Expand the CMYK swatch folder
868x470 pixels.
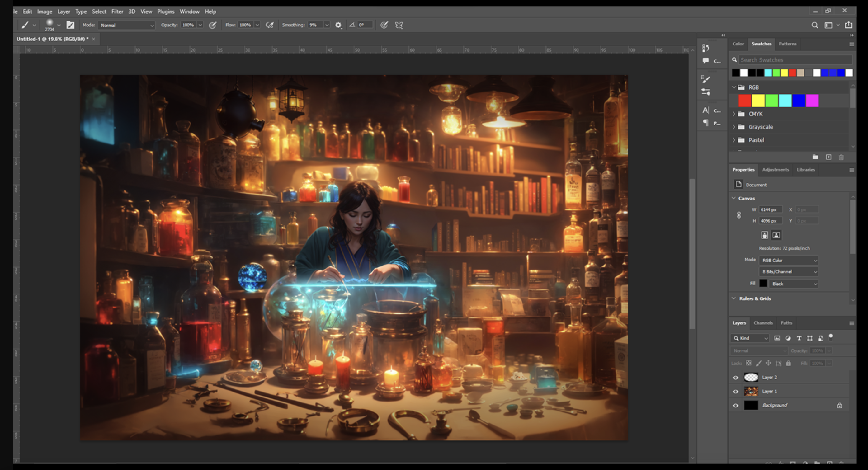tap(734, 114)
